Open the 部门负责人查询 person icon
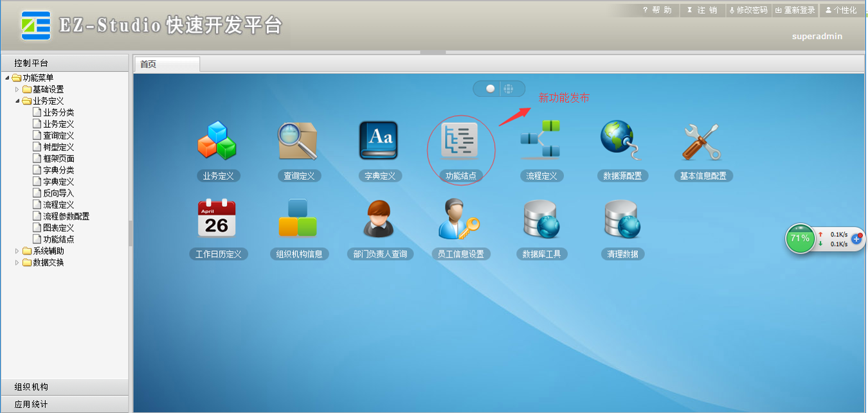This screenshot has width=868, height=413. [379, 219]
